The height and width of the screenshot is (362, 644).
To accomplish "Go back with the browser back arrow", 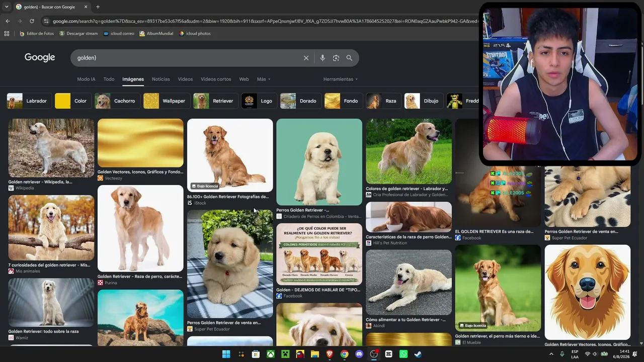I will pyautogui.click(x=8, y=21).
